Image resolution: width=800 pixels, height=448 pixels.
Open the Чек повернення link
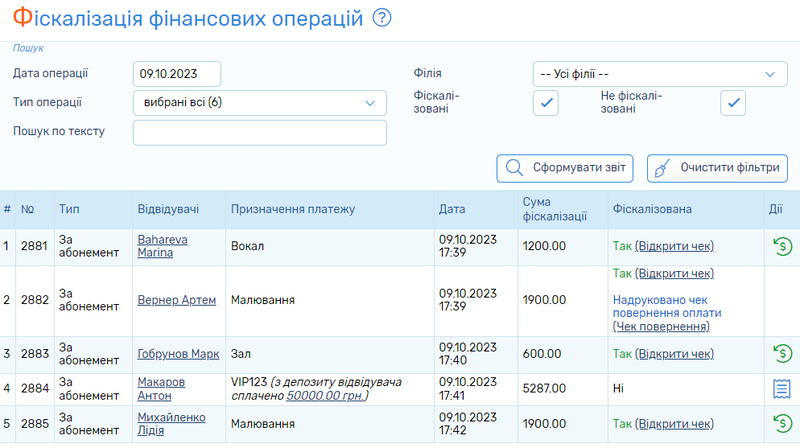(x=660, y=326)
